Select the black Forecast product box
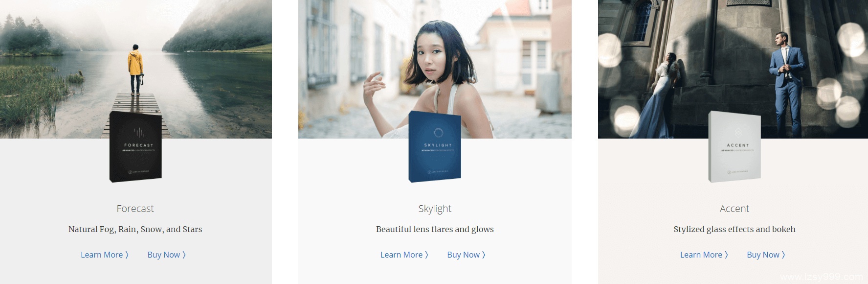 point(135,146)
